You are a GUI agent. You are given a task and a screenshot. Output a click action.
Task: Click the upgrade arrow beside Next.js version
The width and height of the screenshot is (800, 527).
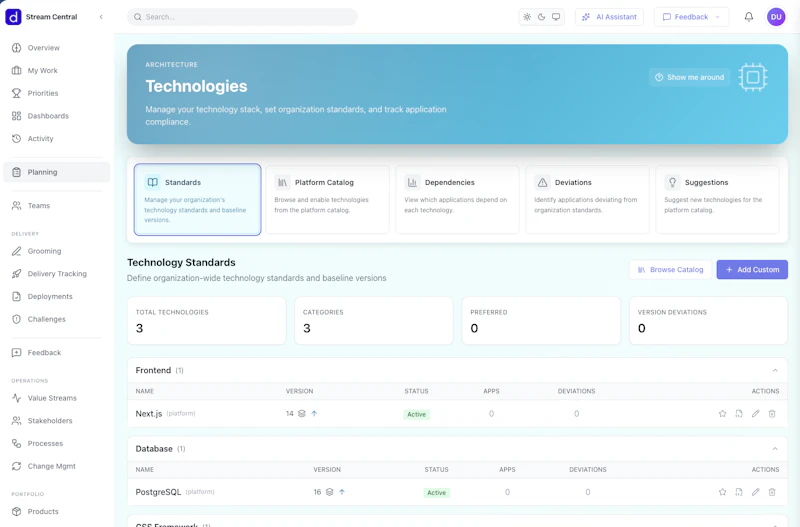coord(314,414)
